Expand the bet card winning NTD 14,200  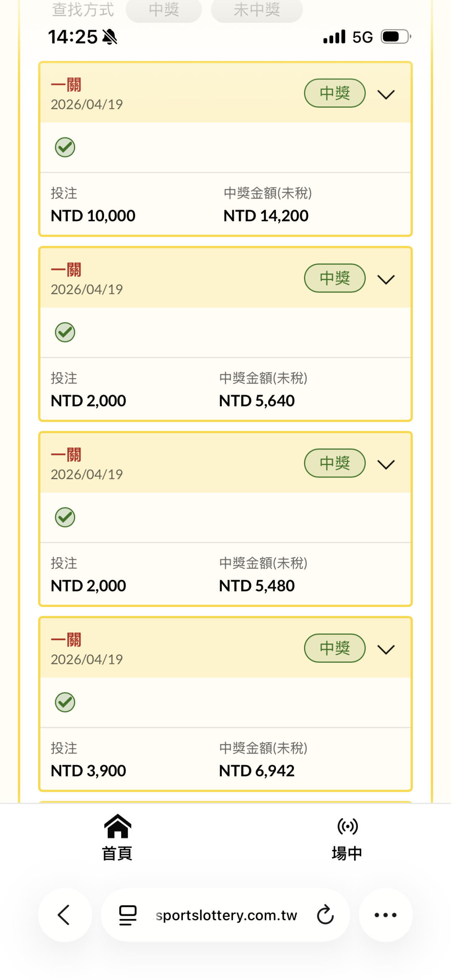[x=386, y=94]
